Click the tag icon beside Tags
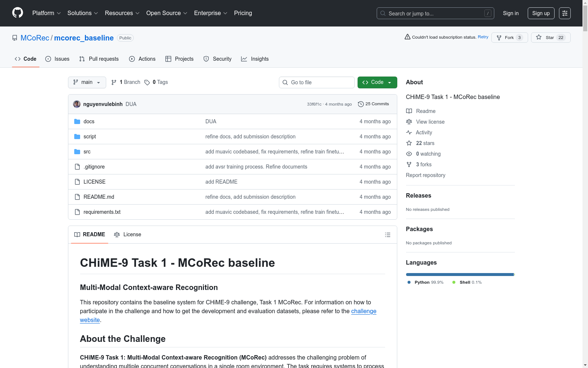 point(147,82)
